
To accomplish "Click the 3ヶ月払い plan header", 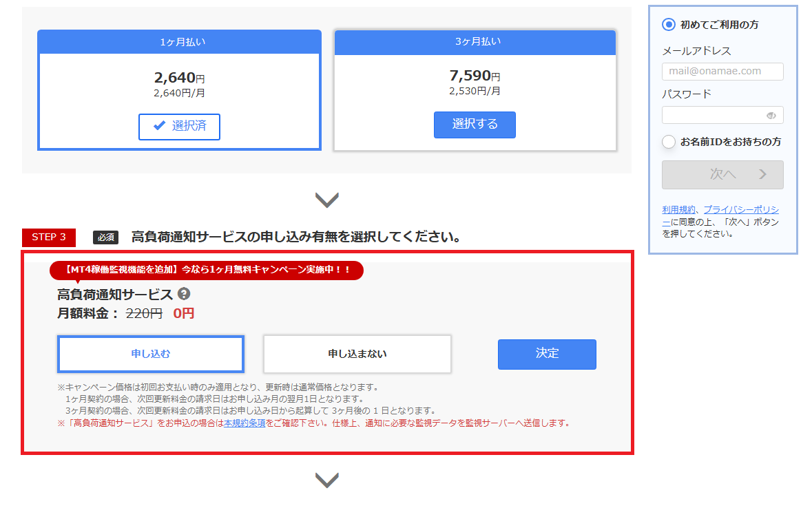I will pos(475,42).
